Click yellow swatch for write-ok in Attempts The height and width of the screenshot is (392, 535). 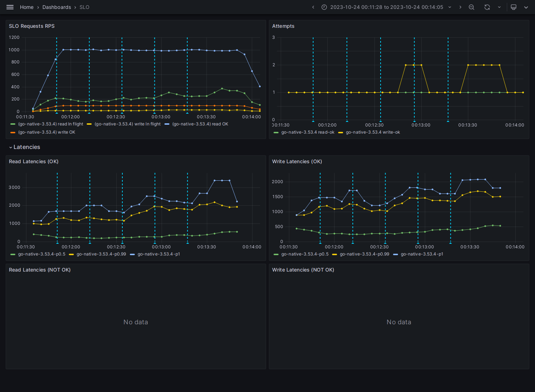pos(341,132)
